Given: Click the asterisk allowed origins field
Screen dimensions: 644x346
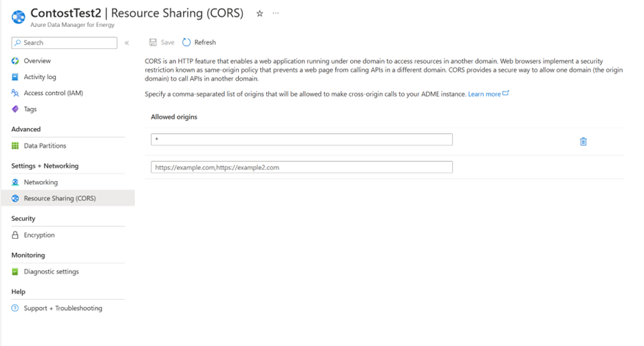Looking at the screenshot, I should coord(301,140).
